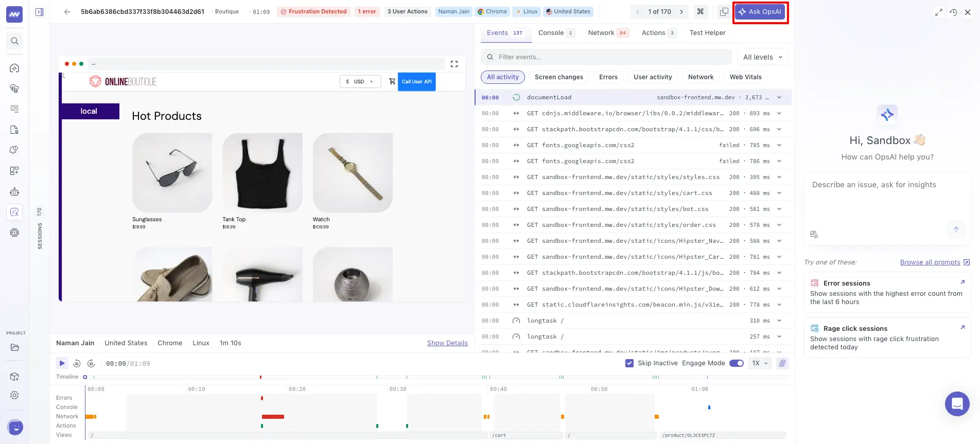Open the document logs icon in sidebar
The height and width of the screenshot is (444, 980).
14,130
